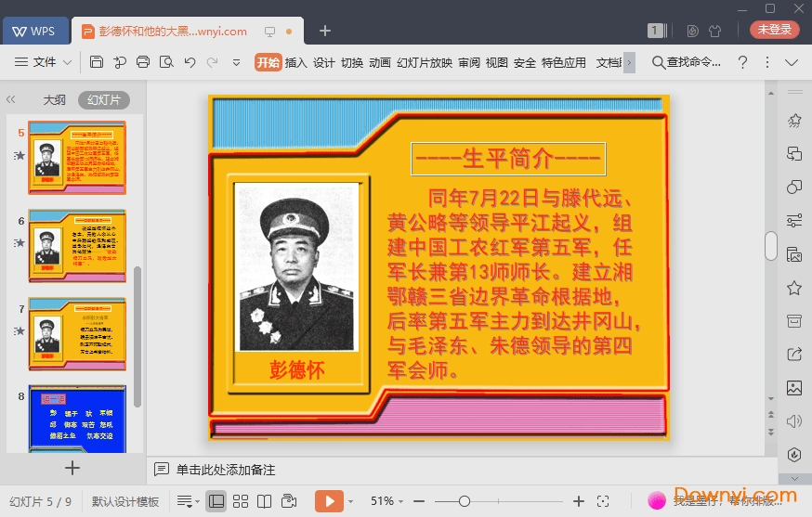Expand the 文件 menu dropdown
The image size is (812, 517).
click(x=43, y=62)
